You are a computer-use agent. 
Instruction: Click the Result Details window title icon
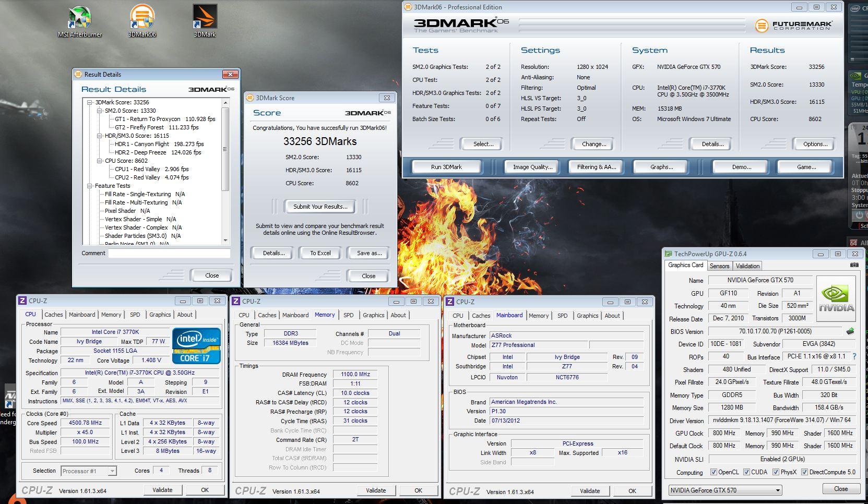[78, 74]
